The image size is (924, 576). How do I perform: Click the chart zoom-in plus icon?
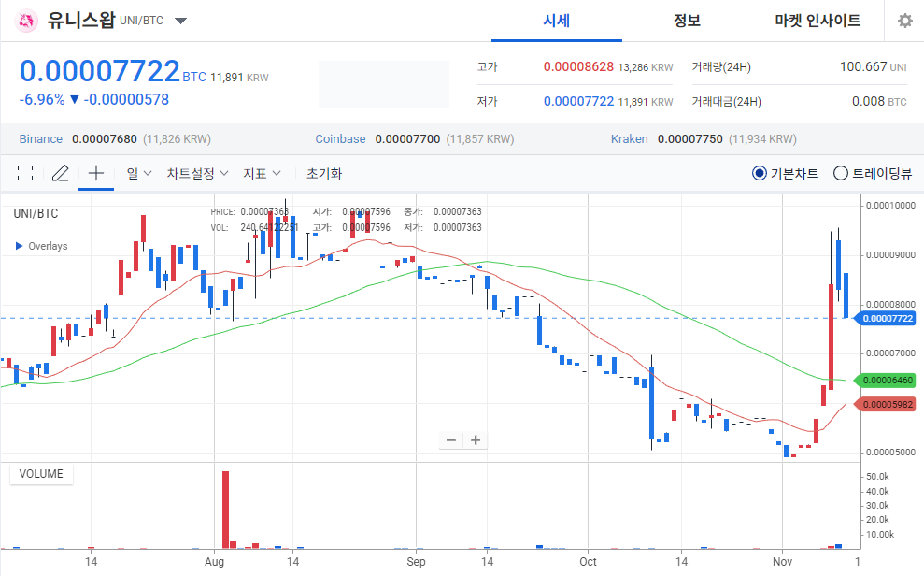click(x=476, y=439)
